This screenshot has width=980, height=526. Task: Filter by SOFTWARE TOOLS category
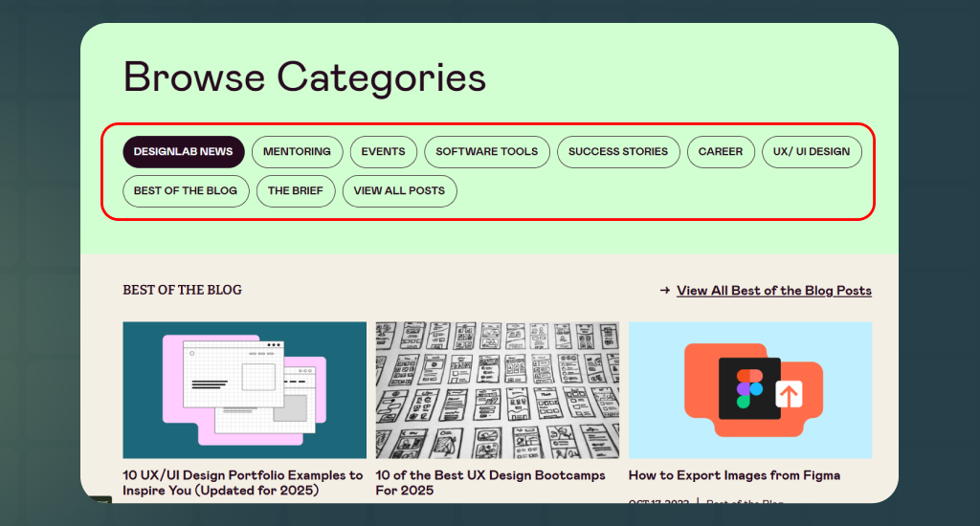487,152
